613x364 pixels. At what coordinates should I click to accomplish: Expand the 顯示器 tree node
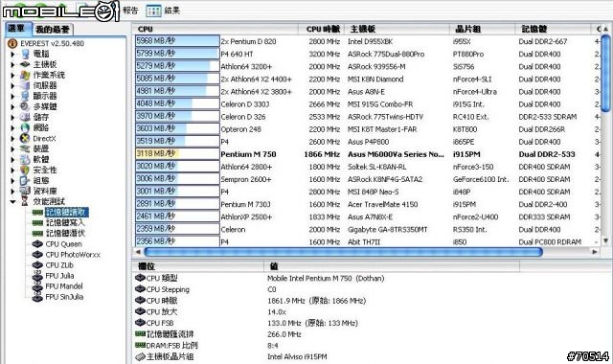(x=12, y=96)
